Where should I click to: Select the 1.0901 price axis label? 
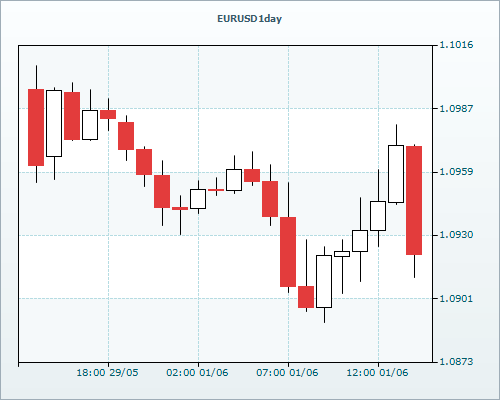pos(456,298)
